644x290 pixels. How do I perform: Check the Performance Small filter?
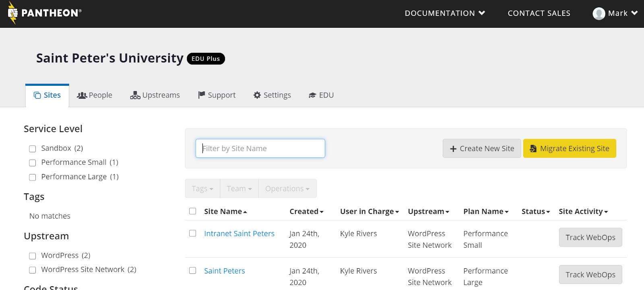point(33,163)
